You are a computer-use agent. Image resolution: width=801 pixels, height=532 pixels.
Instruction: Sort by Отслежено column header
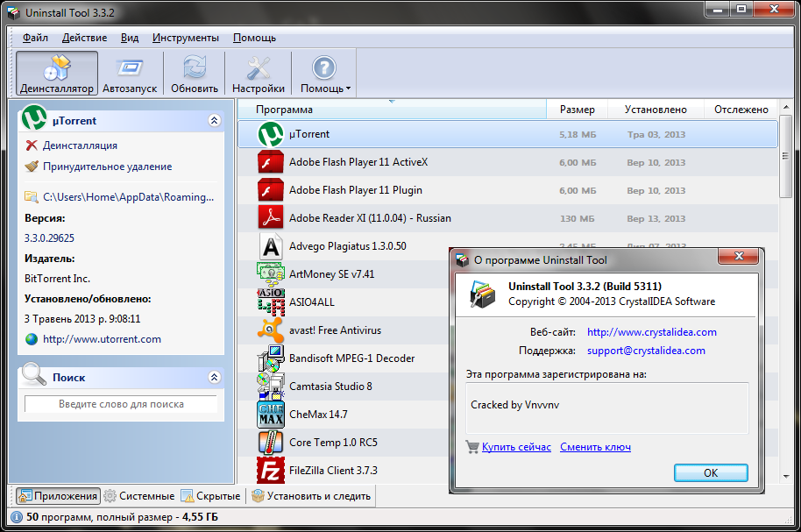coord(741,110)
